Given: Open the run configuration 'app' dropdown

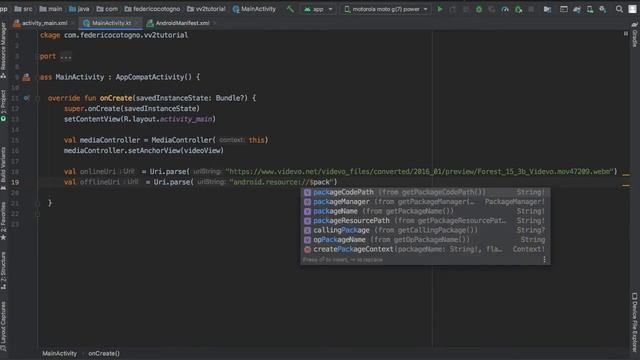Looking at the screenshot, I should [318, 9].
